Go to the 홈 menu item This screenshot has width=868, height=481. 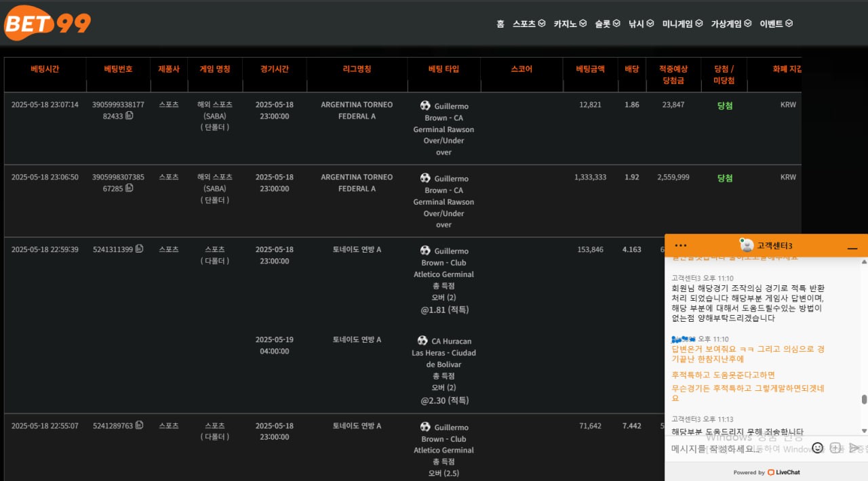point(500,24)
